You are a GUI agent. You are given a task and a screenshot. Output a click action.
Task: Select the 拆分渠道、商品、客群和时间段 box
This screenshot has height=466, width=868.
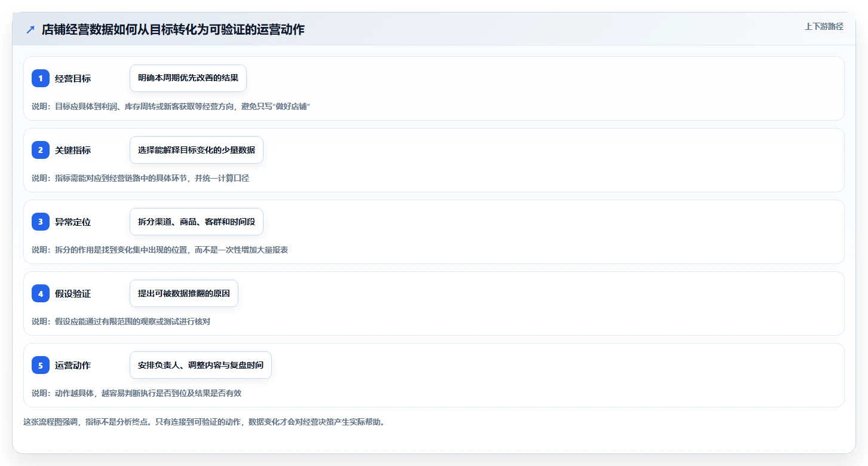197,222
